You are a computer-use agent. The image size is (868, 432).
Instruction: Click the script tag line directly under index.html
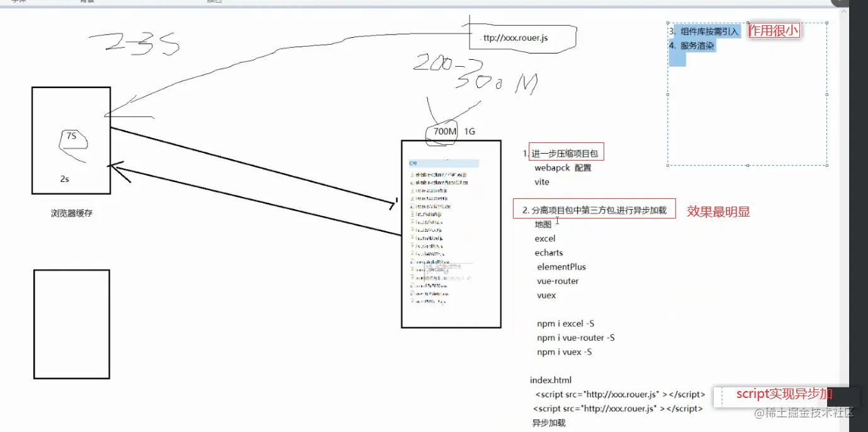point(620,395)
